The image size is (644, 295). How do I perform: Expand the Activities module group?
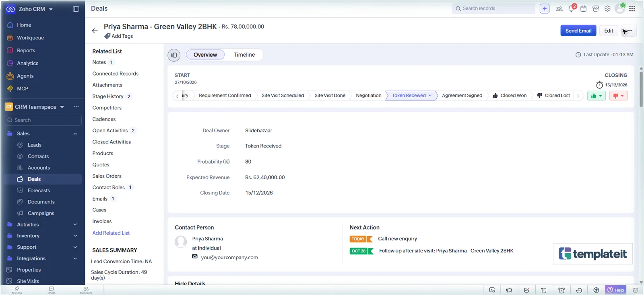click(75, 225)
